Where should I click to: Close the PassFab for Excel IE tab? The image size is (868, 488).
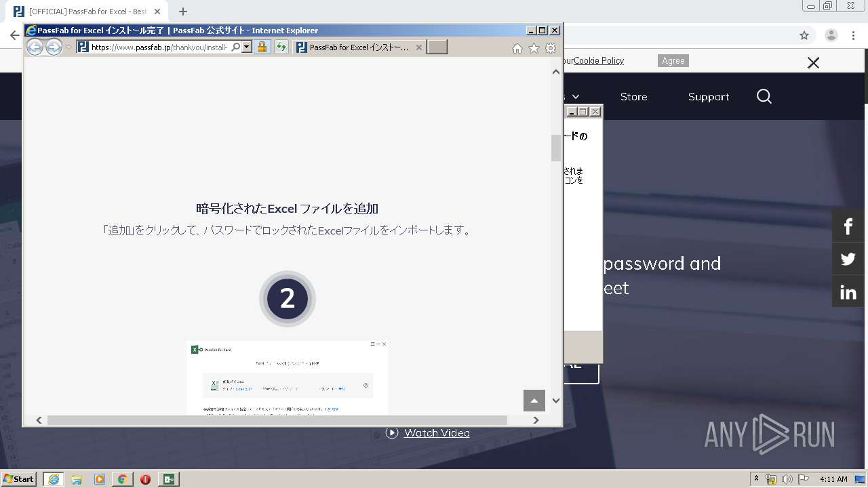[418, 47]
